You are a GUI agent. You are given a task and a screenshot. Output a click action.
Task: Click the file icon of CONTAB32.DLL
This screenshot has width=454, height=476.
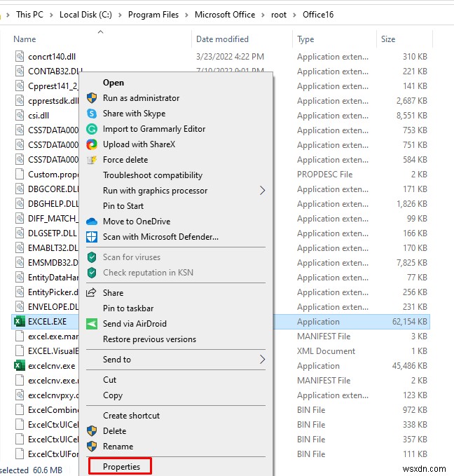(x=20, y=71)
